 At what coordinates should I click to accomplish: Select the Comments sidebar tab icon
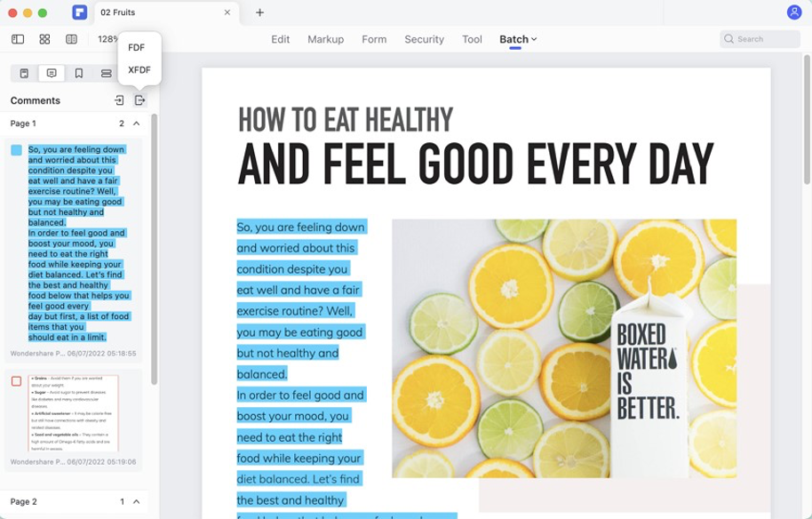coord(52,74)
